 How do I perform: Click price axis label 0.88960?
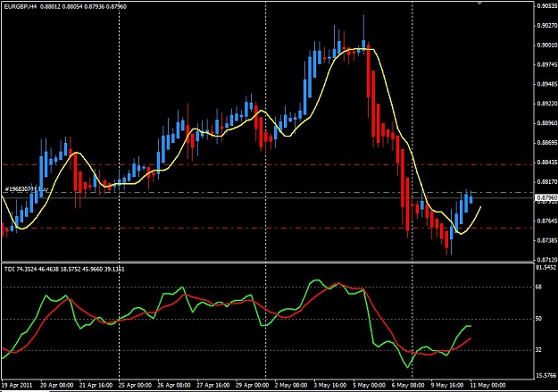click(547, 123)
